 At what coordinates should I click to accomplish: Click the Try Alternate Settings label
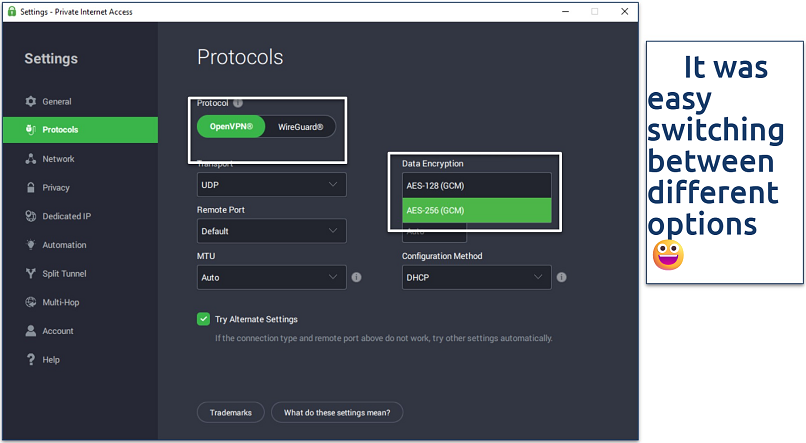tap(256, 319)
